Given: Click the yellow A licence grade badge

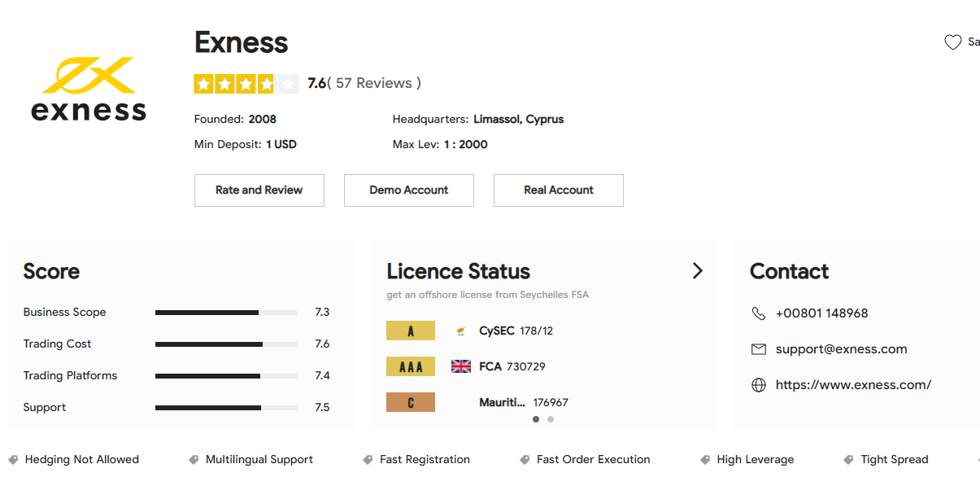Looking at the screenshot, I should (x=411, y=331).
